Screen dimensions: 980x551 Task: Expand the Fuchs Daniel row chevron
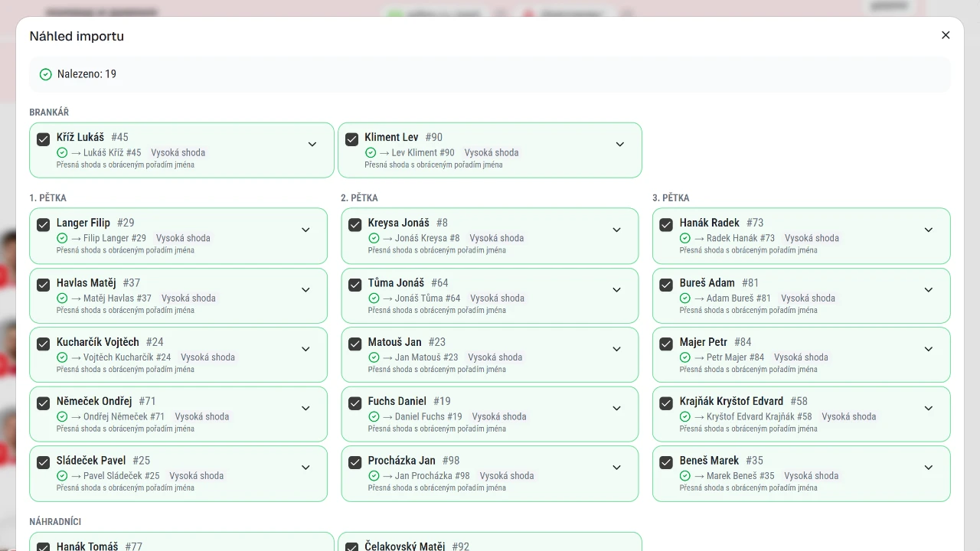[x=617, y=408]
